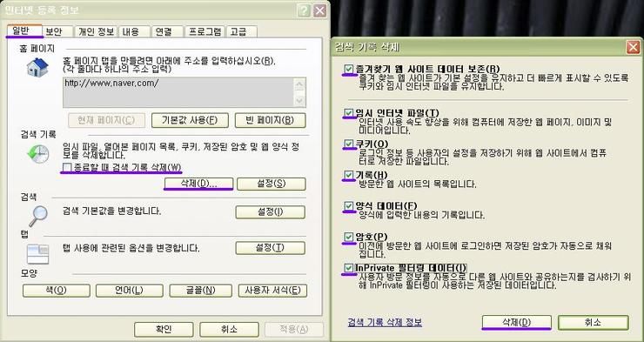Click the browsing history clock icon
Viewport: 644px width, 342px height.
(37, 154)
